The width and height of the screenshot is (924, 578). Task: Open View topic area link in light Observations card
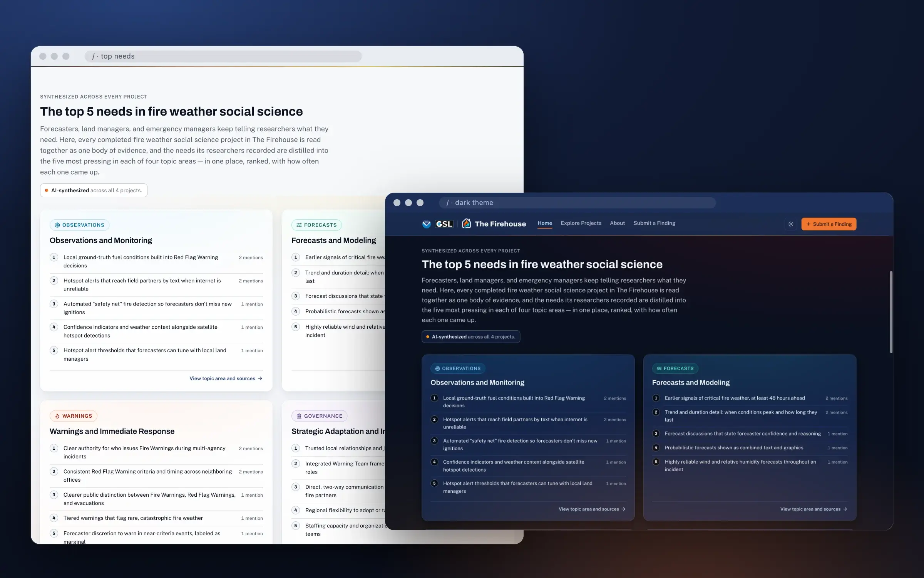(x=226, y=378)
